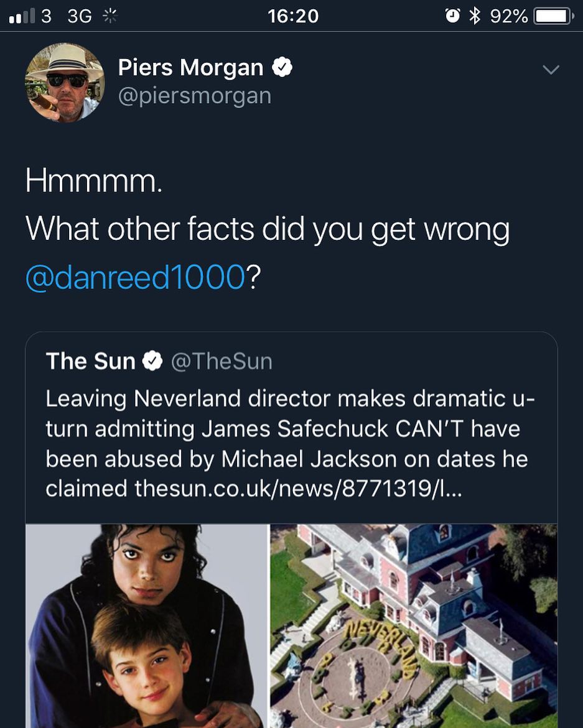The image size is (583, 728).
Task: Tap the cellular signal bars icon
Action: click(x=22, y=16)
